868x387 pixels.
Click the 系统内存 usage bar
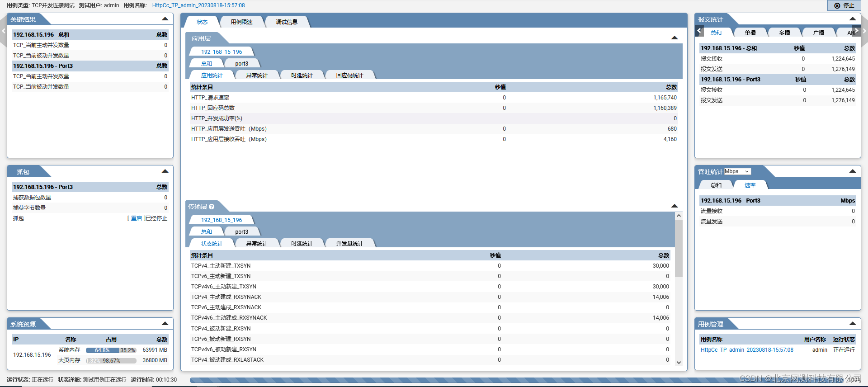pyautogui.click(x=111, y=350)
